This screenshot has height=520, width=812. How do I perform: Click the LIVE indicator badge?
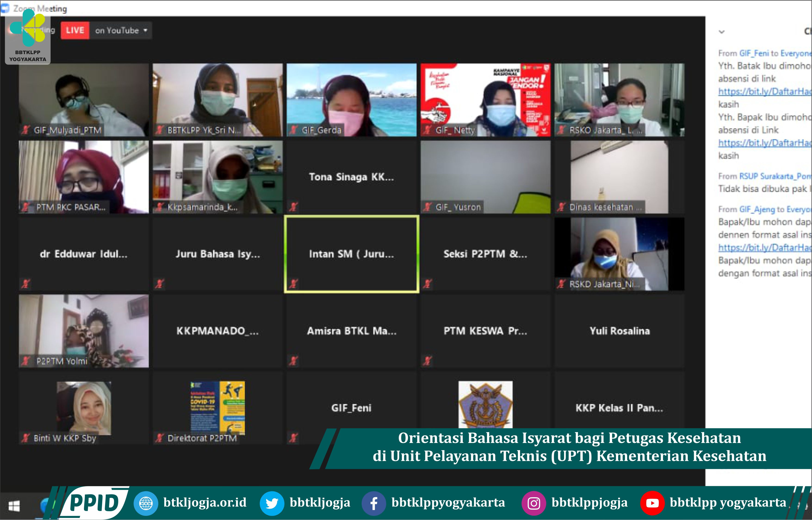tap(75, 30)
